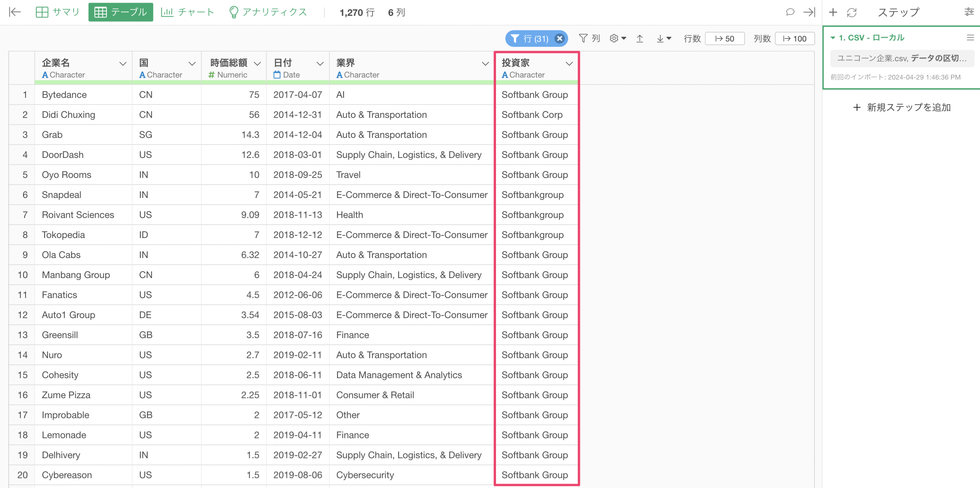
Task: Click the upload/export arrow icon
Action: pos(640,38)
